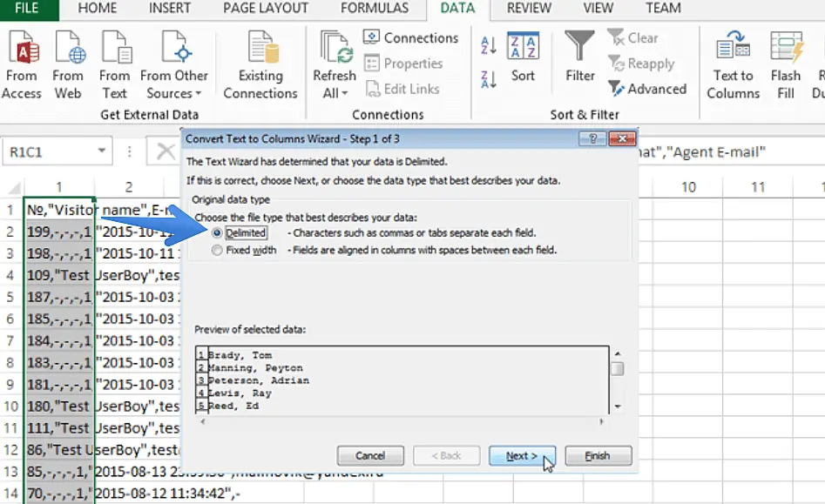Open Existing Connections
The width and height of the screenshot is (825, 504).
260,64
